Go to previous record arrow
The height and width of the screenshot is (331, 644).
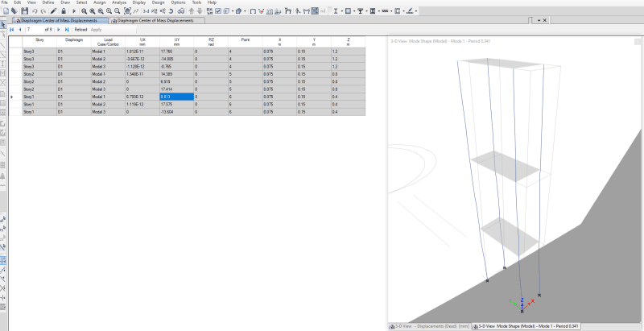tap(20, 30)
